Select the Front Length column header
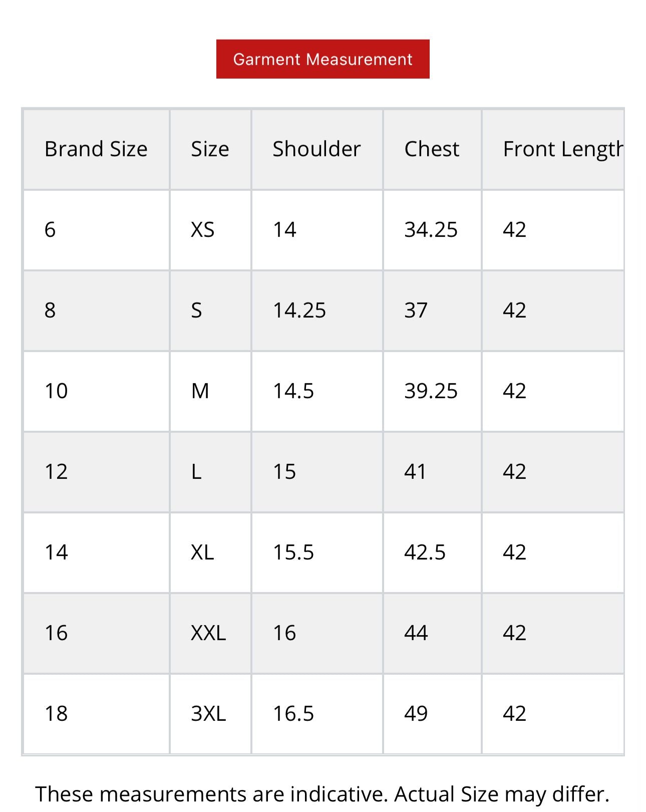The width and height of the screenshot is (646, 812). point(562,149)
